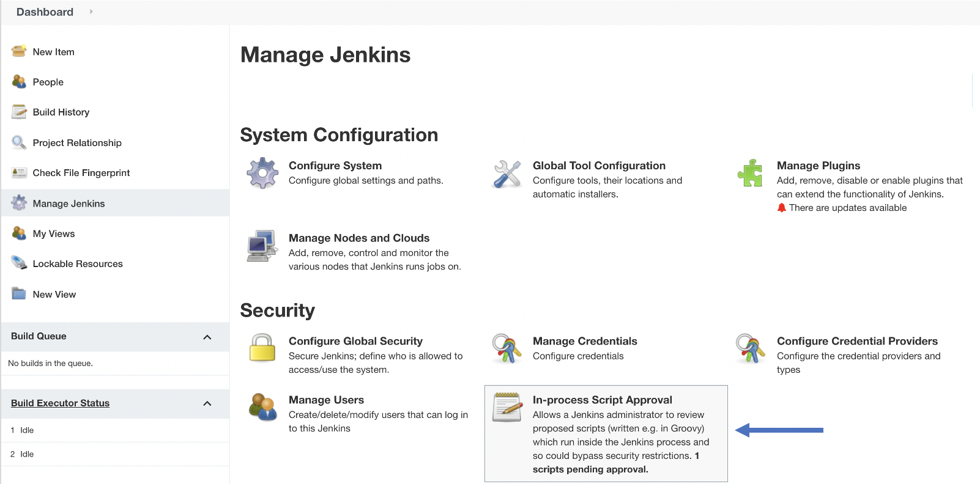Screen dimensions: 980x484
Task: Click executor 1 Idle row
Action: pyautogui.click(x=115, y=430)
